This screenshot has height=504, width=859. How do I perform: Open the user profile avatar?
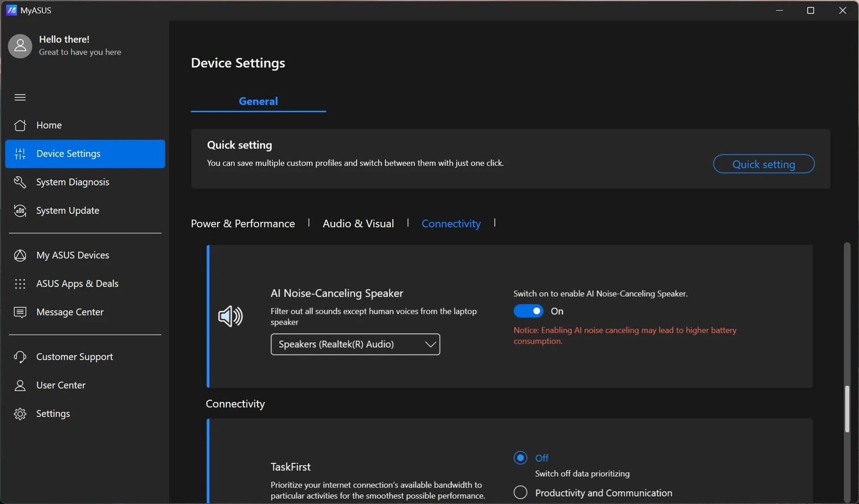pyautogui.click(x=20, y=46)
